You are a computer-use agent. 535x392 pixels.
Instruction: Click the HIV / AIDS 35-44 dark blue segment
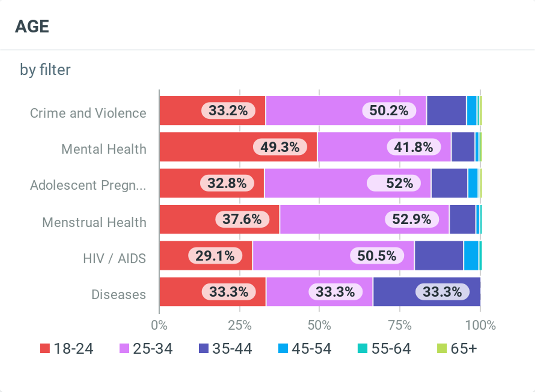439,256
